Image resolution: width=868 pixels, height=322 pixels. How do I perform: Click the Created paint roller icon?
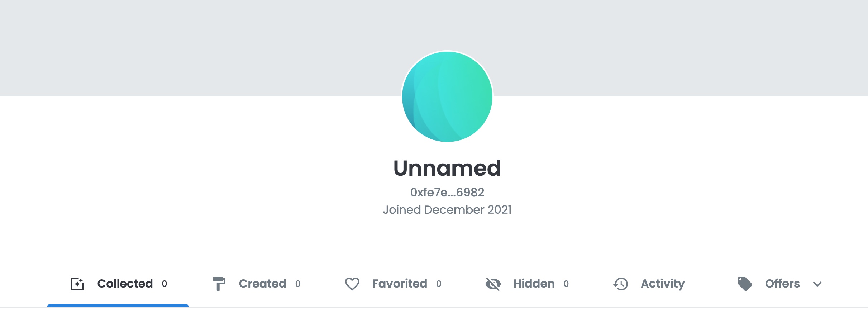219,284
